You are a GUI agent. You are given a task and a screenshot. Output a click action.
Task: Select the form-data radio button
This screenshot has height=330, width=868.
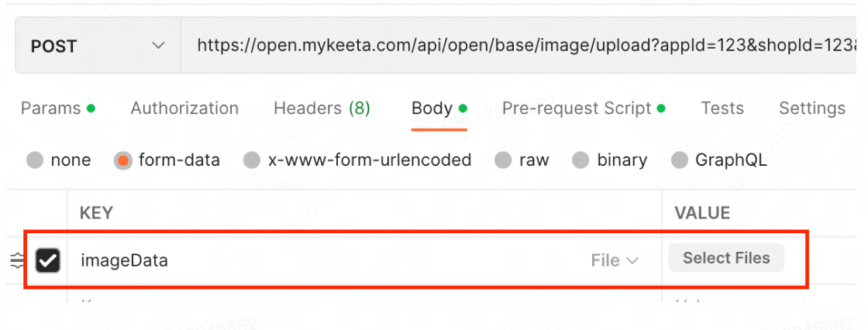123,160
